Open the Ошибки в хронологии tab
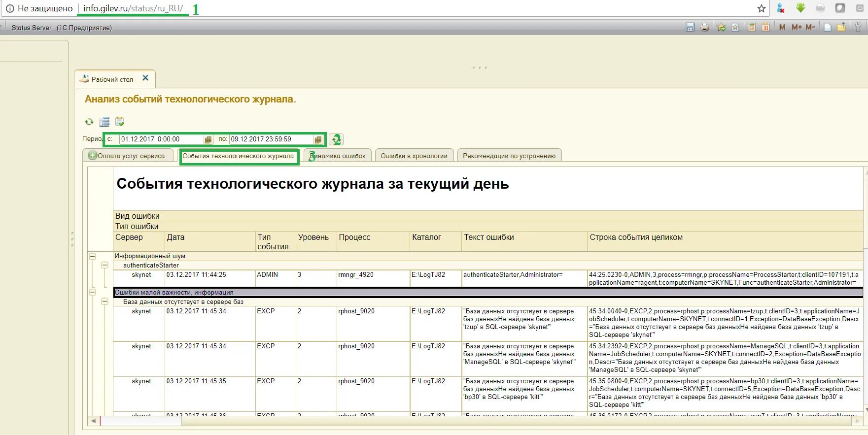This screenshot has width=868, height=435. pos(414,156)
